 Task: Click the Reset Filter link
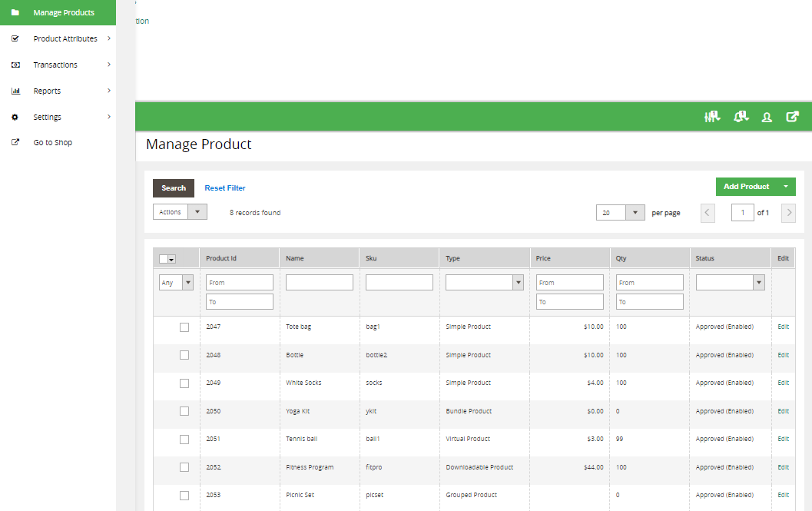(225, 188)
